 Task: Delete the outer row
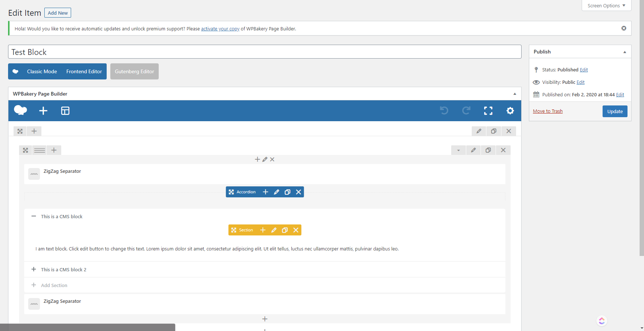(x=509, y=131)
